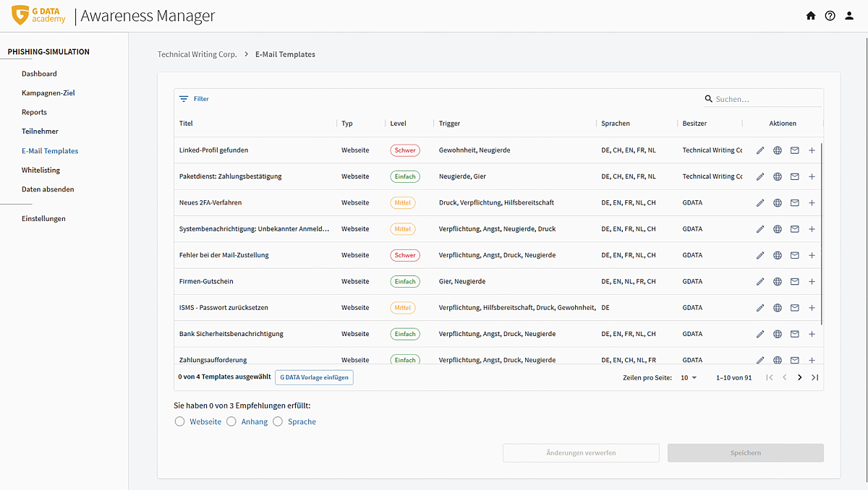Click the Bank Sicherheitsbenachrichtigung title
Image resolution: width=868 pixels, height=490 pixels.
231,334
